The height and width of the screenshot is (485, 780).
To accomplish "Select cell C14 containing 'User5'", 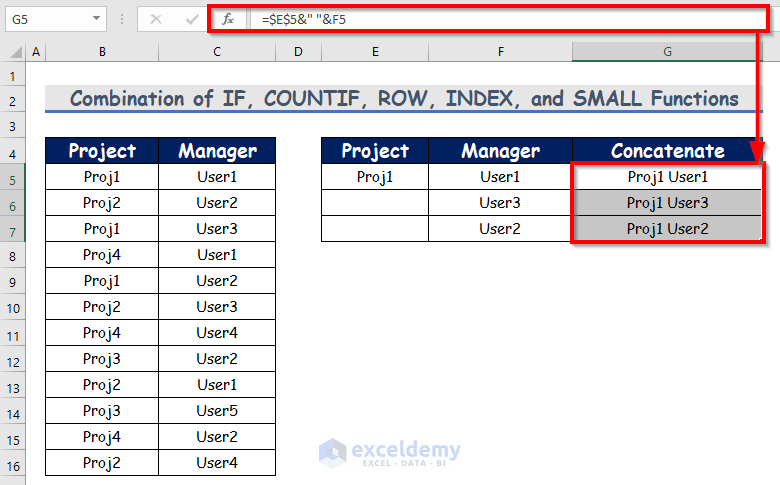I will (x=217, y=411).
